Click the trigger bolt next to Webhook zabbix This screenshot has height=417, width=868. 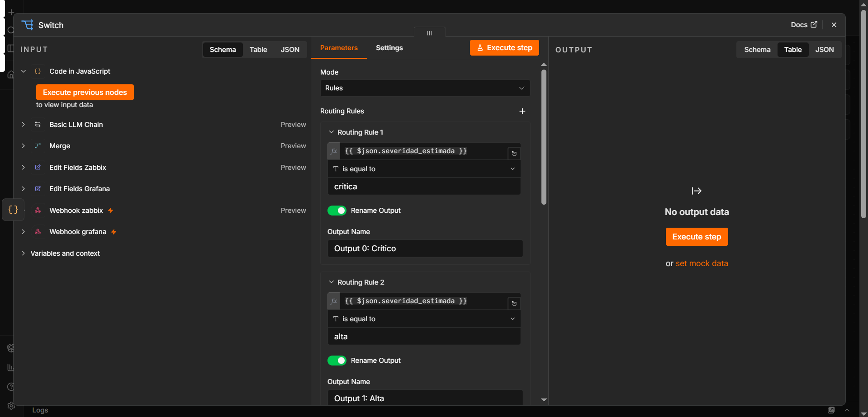pos(110,211)
